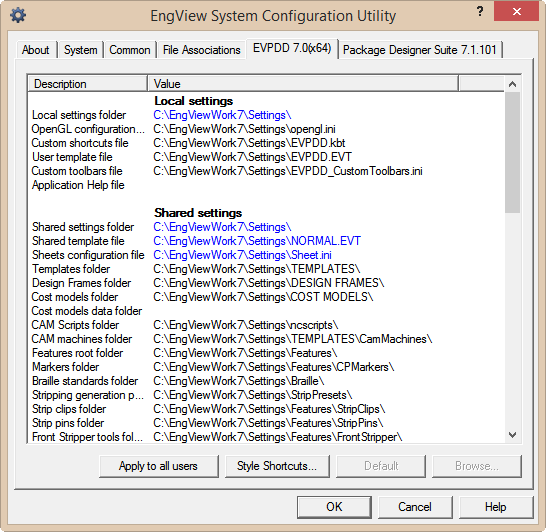This screenshot has width=546, height=532.
Task: Click the Features\CPMarkers\ path value
Action: [x=273, y=367]
